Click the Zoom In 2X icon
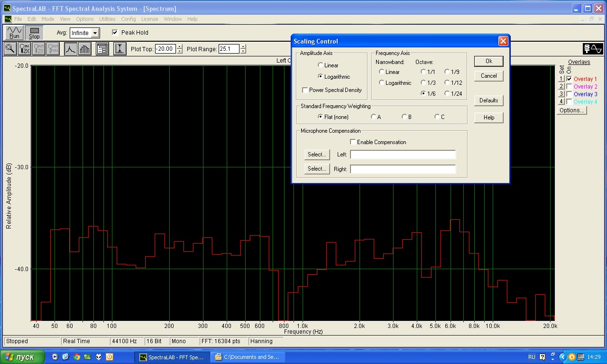Viewport: 607px width, 364px height. (x=25, y=49)
